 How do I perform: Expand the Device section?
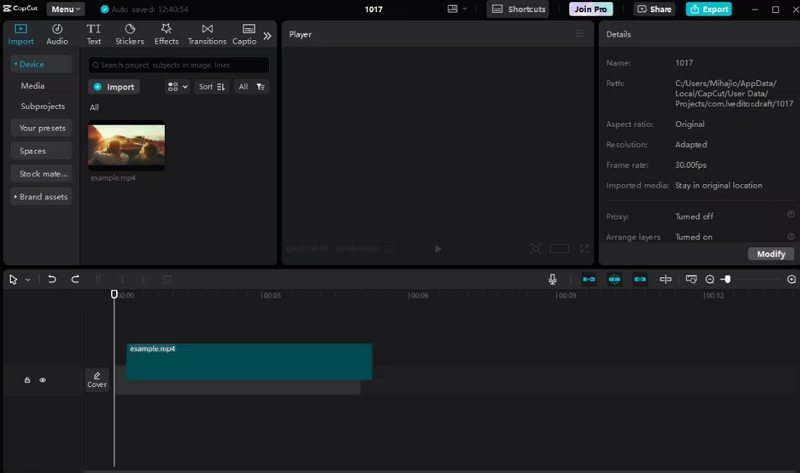(x=41, y=64)
